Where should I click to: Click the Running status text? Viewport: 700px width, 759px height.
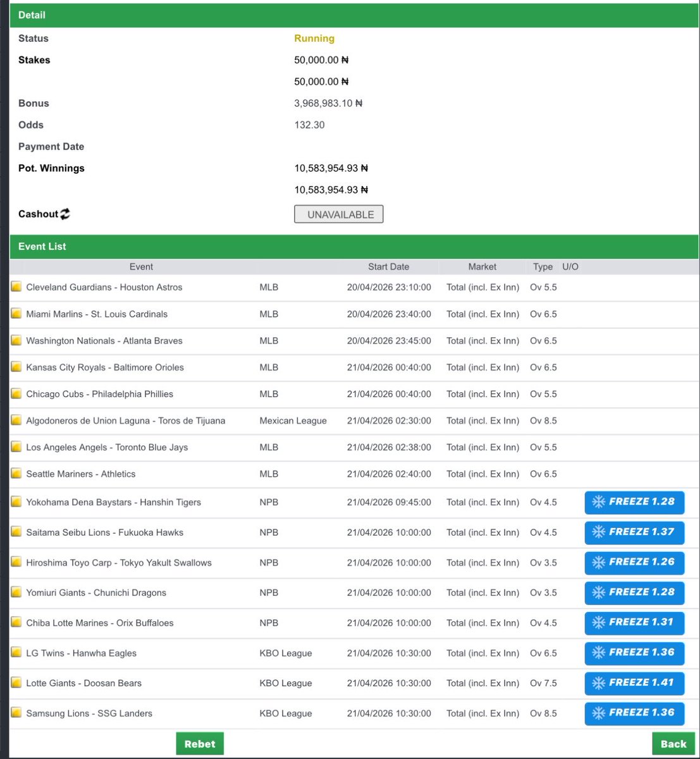(x=314, y=39)
